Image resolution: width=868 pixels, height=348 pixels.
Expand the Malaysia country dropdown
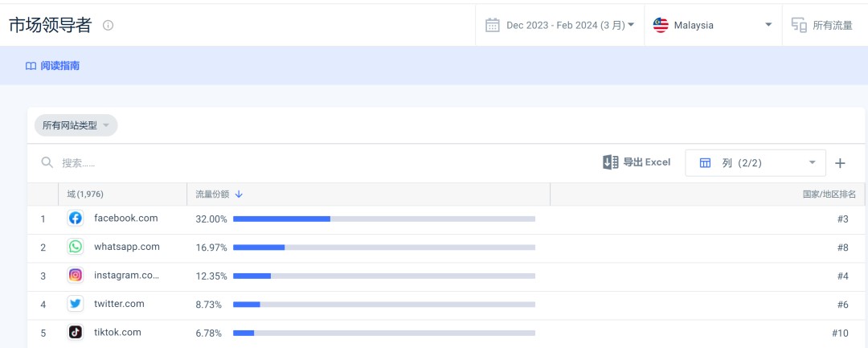coord(768,25)
